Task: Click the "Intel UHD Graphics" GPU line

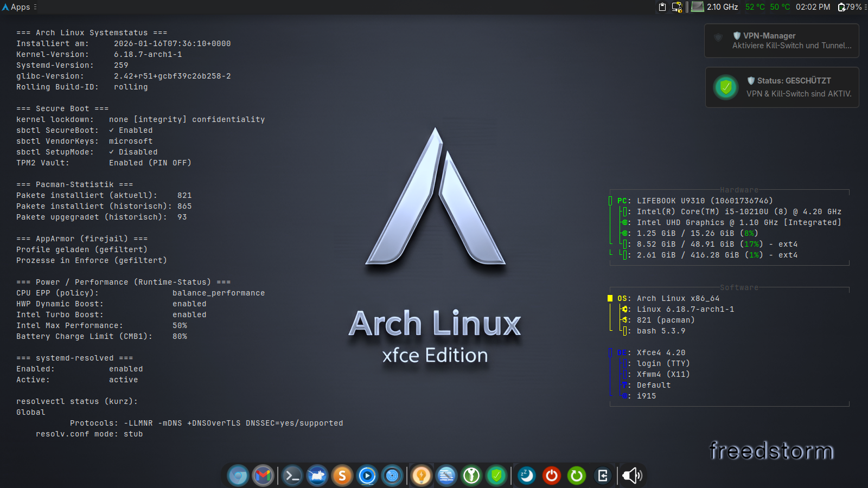Action: point(731,222)
